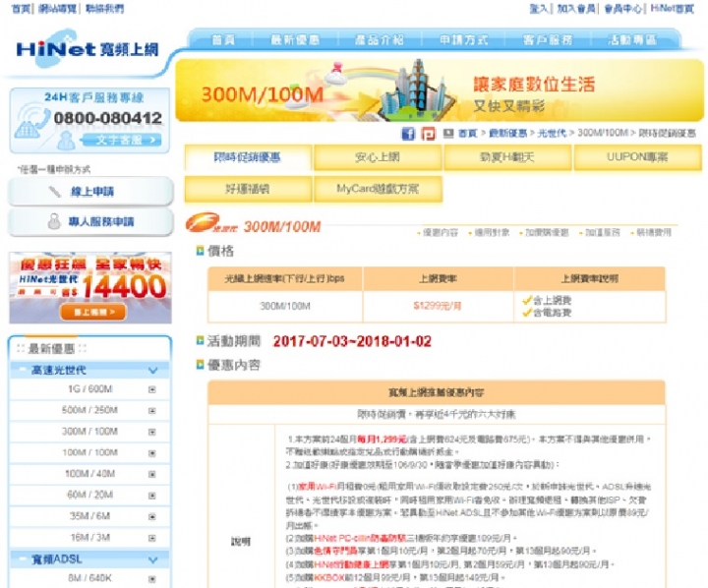Viewport: 708px width, 588px height.
Task: Click the top-left 首頁 link
Action: [21, 9]
